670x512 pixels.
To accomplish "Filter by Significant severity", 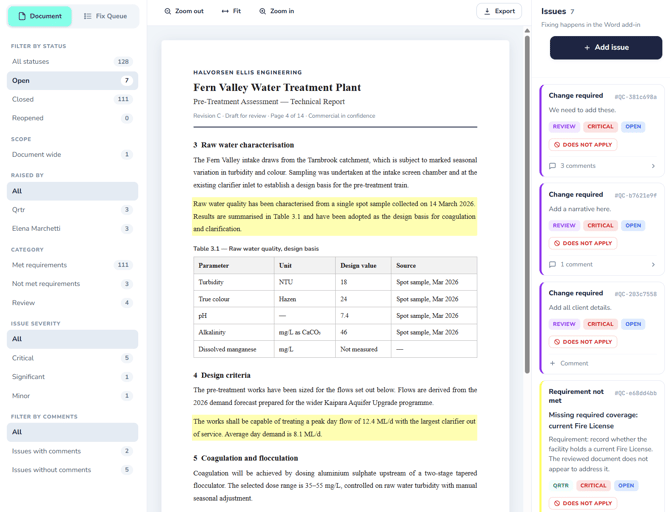I will [x=72, y=377].
